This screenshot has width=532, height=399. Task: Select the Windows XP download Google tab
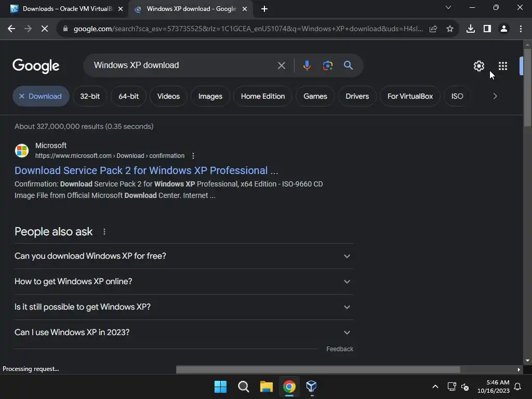point(191,9)
